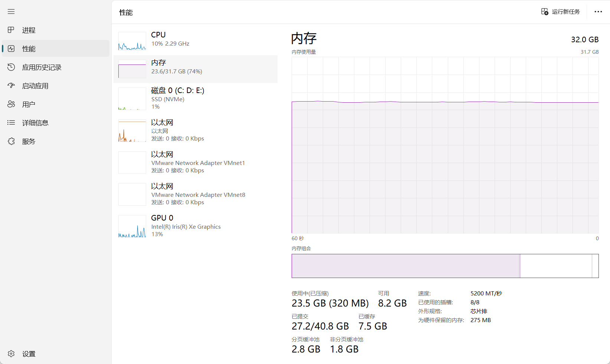Click the 进程 processes sidebar icon
This screenshot has height=364, width=610.
(x=11, y=30)
